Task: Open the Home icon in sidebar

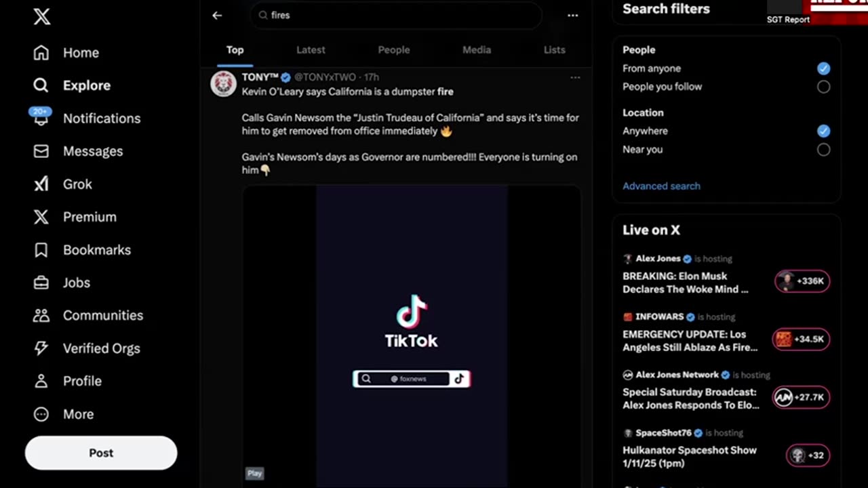Action: 41,53
